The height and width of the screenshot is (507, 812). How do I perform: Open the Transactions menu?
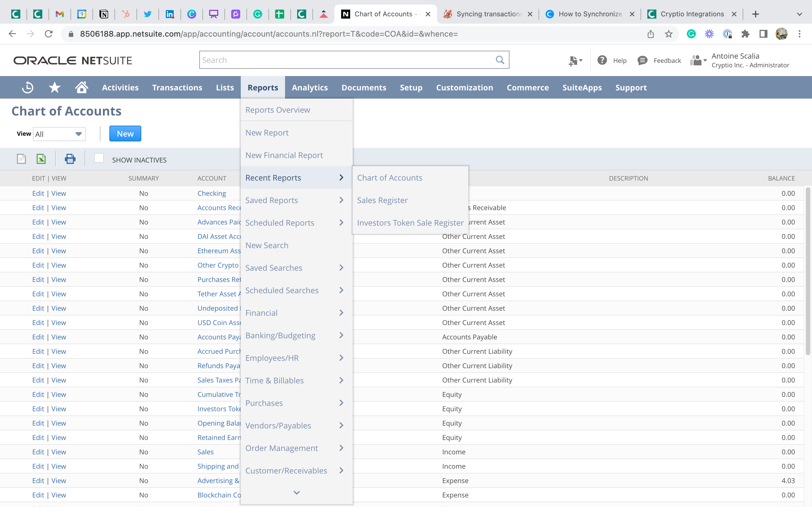point(177,88)
